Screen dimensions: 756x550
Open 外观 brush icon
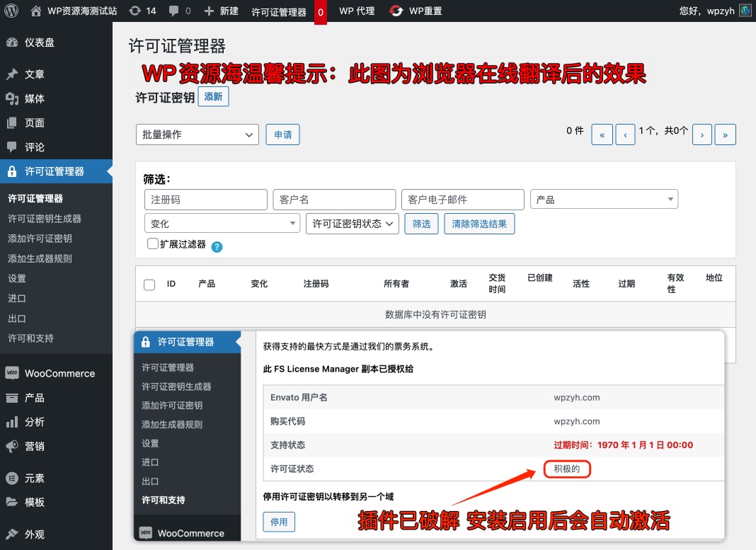pyautogui.click(x=12, y=534)
